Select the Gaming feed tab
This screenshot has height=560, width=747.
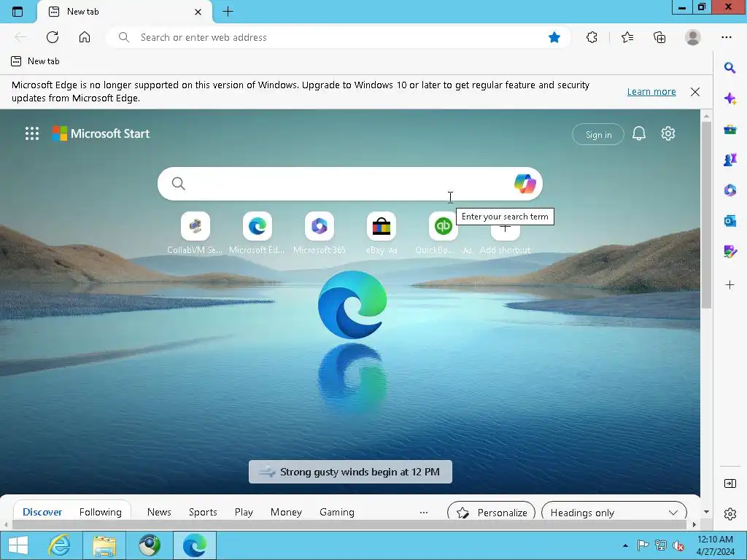(337, 513)
